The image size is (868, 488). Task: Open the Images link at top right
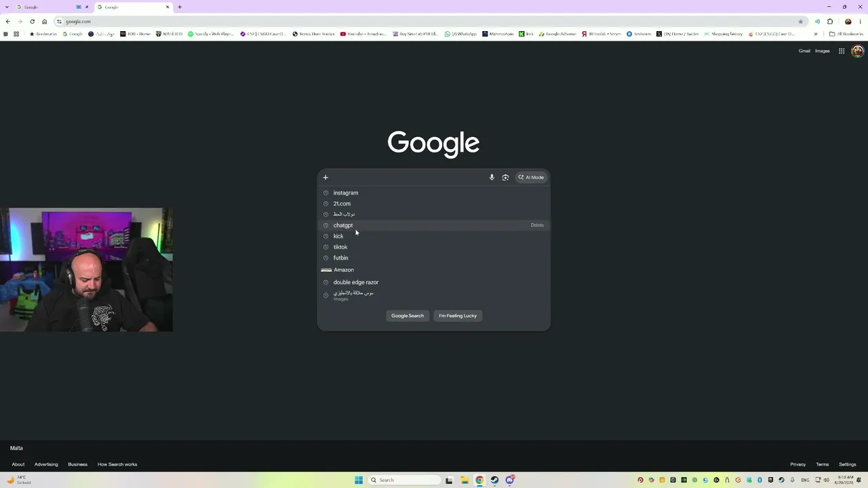[x=823, y=51]
